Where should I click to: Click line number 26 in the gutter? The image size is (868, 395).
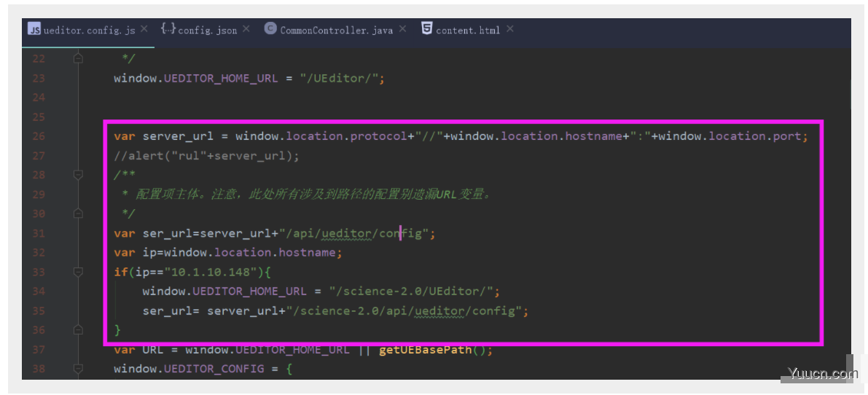tap(38, 136)
